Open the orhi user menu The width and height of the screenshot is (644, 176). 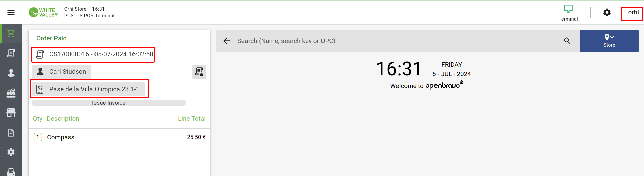pyautogui.click(x=633, y=13)
